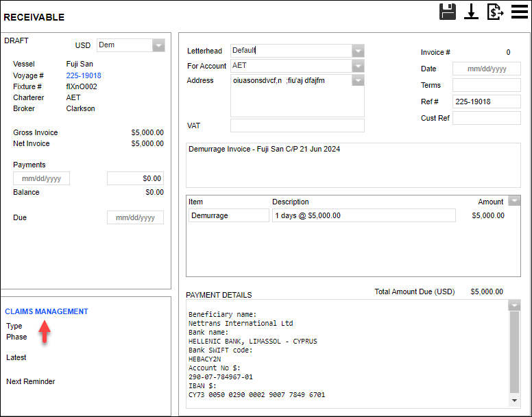Expand the Amount column dropdown arrow
The height and width of the screenshot is (417, 532).
tap(516, 202)
